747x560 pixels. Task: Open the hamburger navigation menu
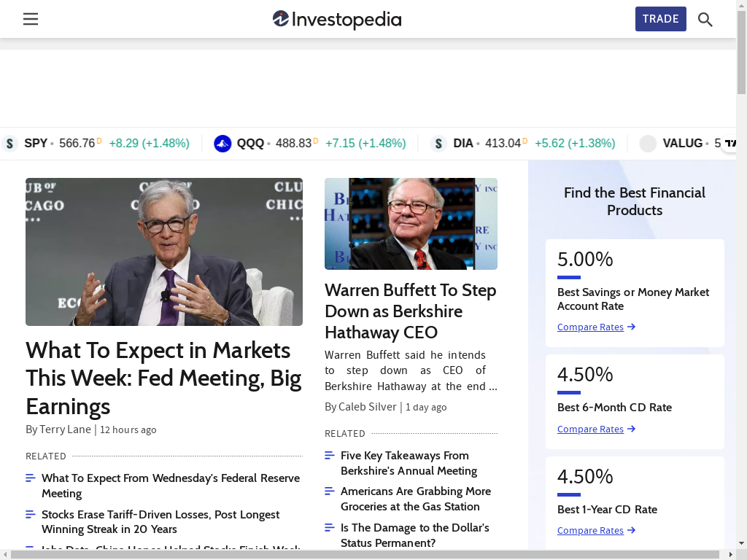[31, 19]
